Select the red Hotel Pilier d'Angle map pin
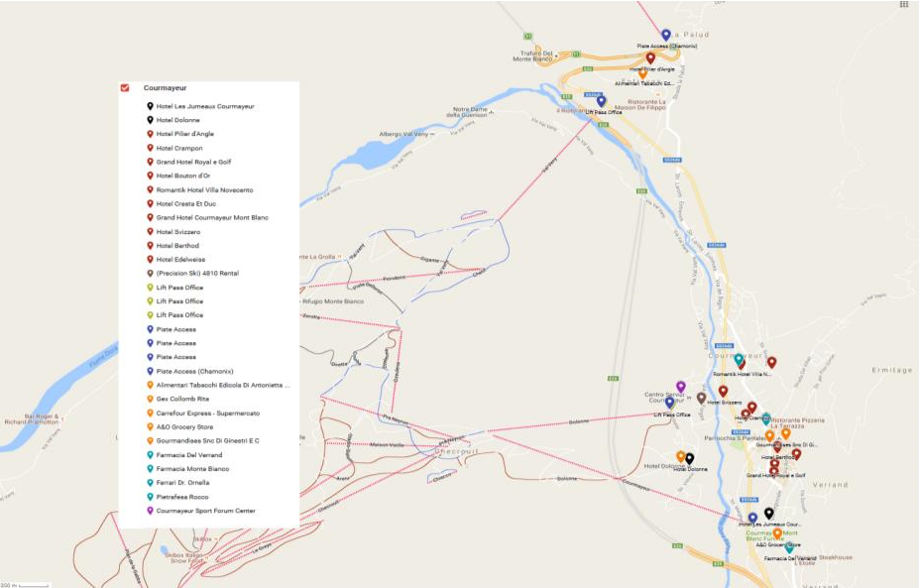This screenshot has height=588, width=920. (650, 59)
